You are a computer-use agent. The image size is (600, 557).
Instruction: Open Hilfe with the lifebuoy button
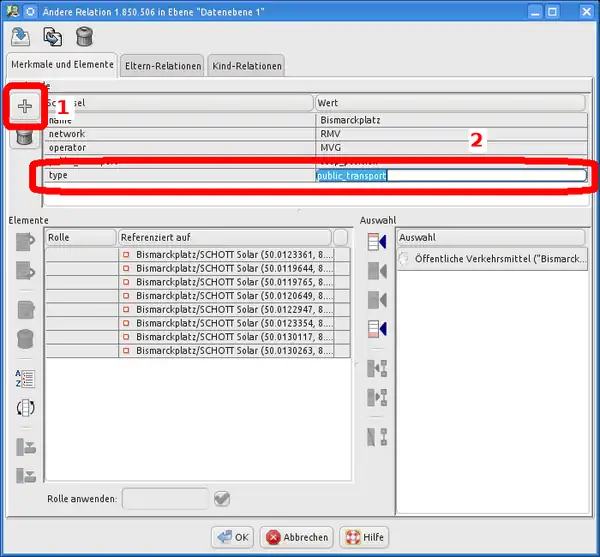coord(363,537)
